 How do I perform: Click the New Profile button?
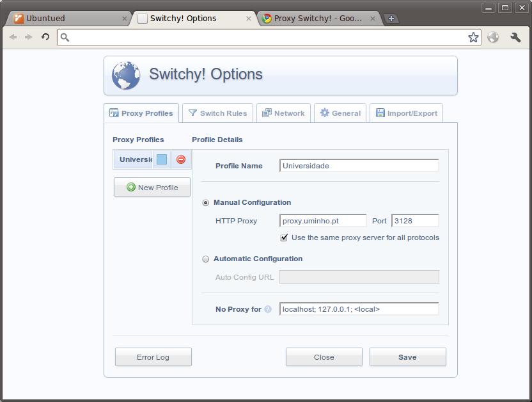[152, 188]
